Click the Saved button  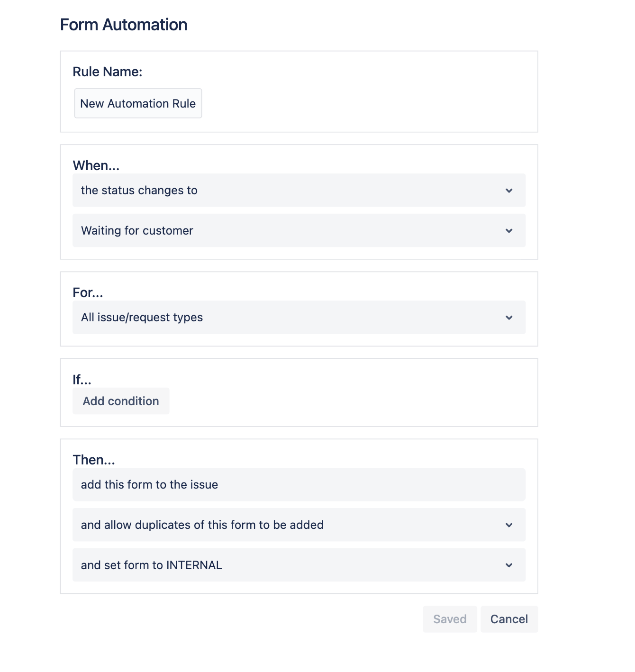(449, 619)
